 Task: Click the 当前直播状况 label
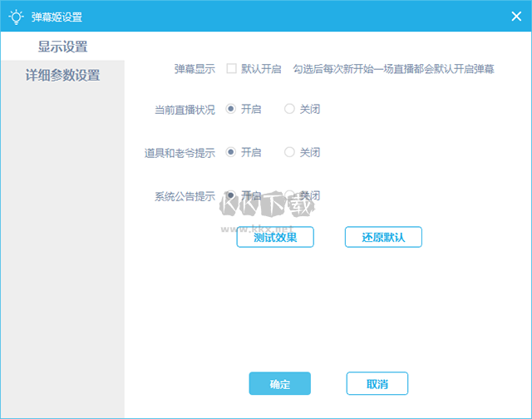[x=185, y=110]
